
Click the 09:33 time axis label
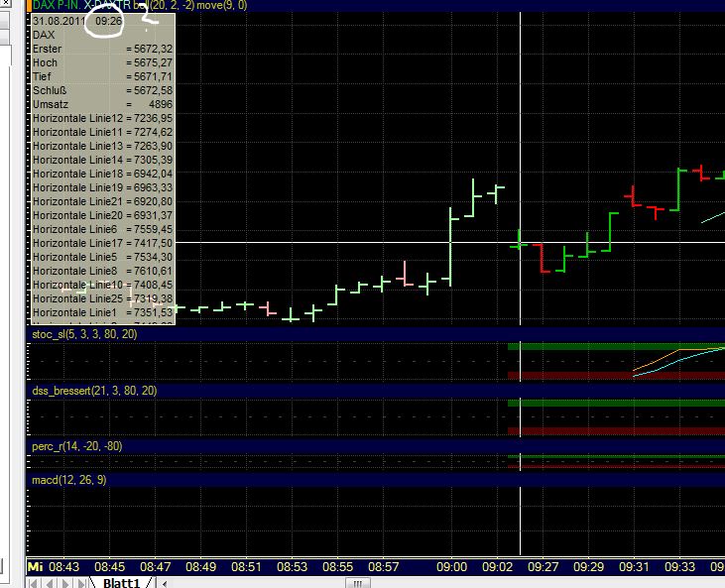[679, 567]
